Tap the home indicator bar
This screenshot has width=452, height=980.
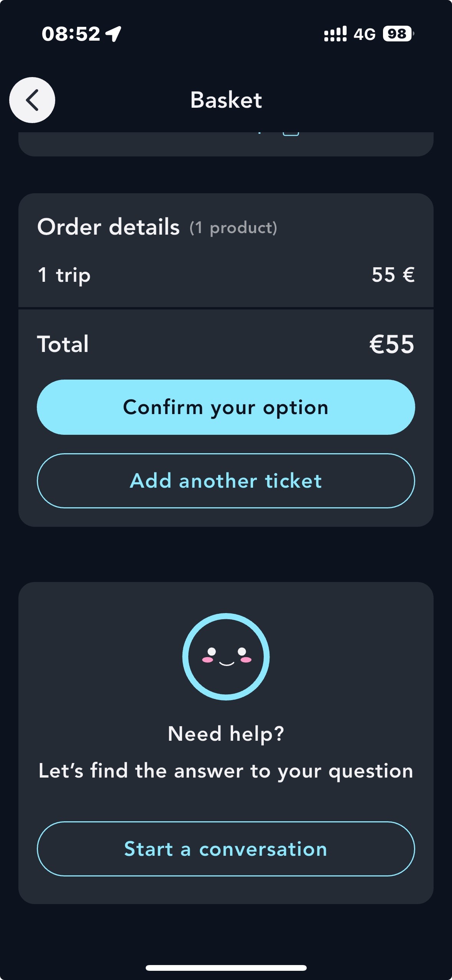(226, 968)
